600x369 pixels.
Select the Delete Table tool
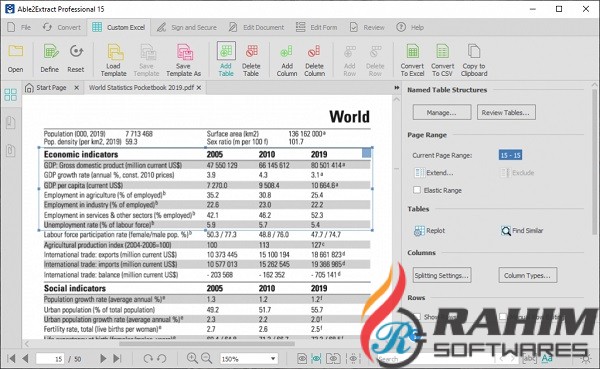coord(251,51)
